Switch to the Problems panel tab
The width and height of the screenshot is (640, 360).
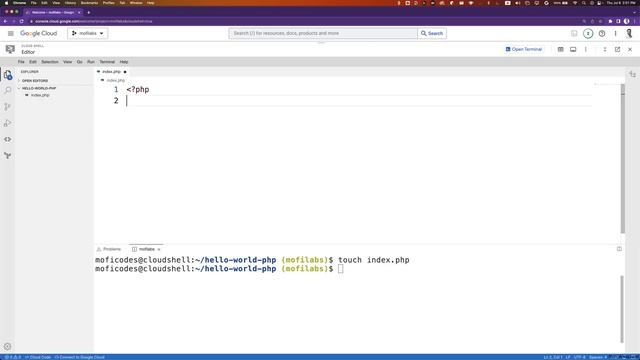coord(109,249)
